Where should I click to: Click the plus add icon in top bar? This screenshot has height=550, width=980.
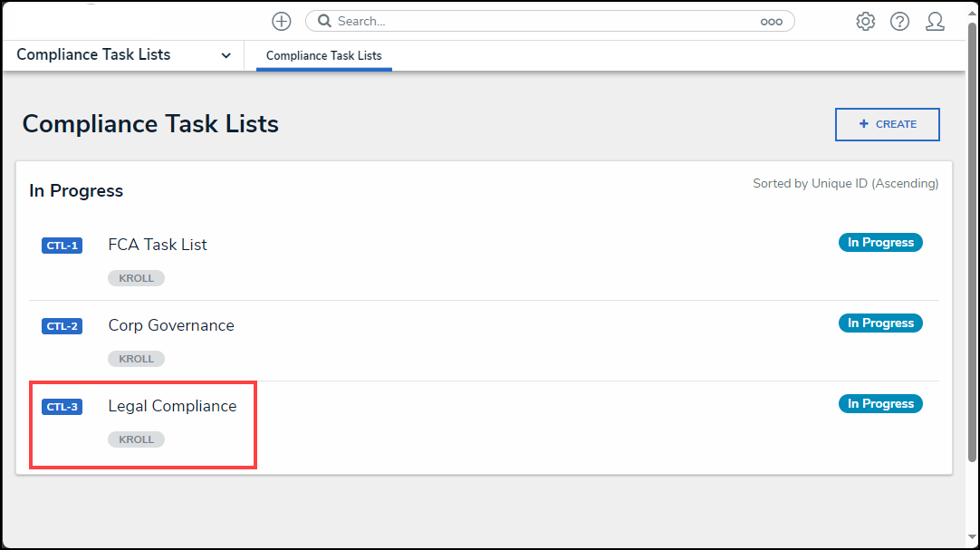tap(282, 22)
